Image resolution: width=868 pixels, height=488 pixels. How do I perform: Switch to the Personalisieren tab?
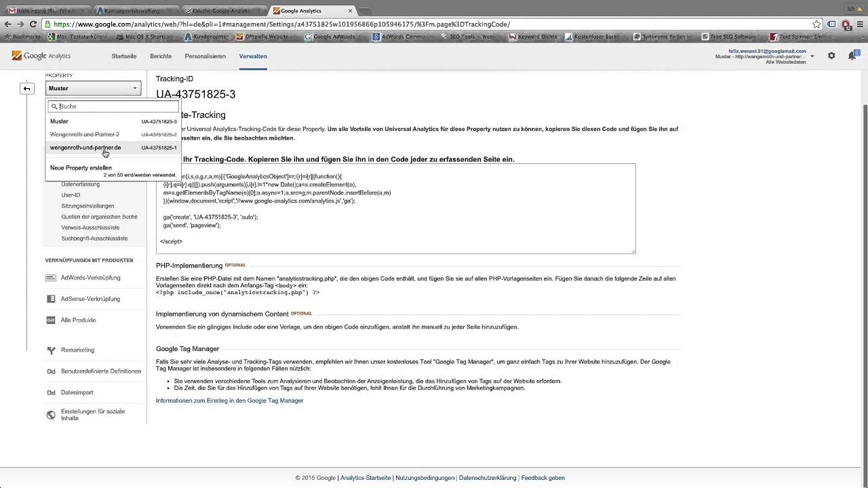click(205, 56)
